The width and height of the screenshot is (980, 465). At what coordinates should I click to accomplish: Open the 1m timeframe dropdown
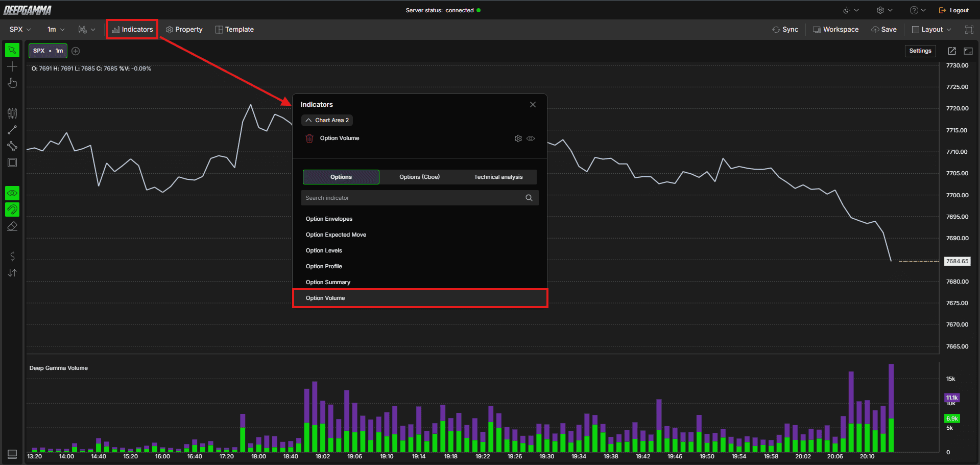56,30
